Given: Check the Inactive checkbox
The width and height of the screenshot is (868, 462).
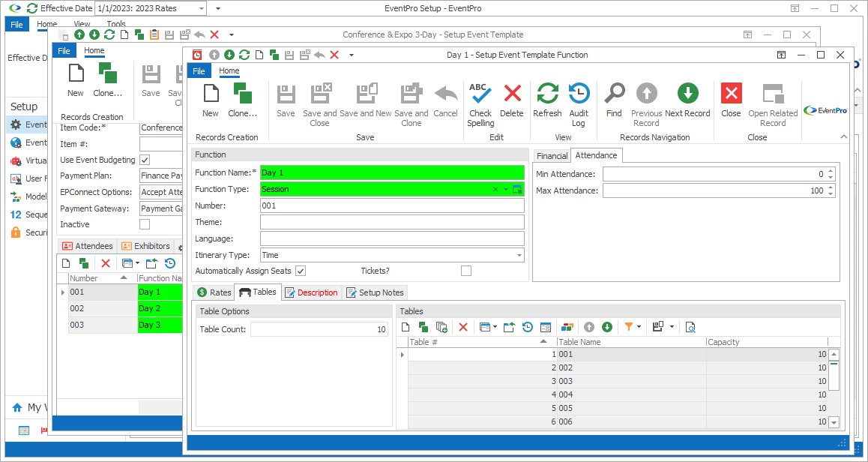Looking at the screenshot, I should [x=145, y=224].
